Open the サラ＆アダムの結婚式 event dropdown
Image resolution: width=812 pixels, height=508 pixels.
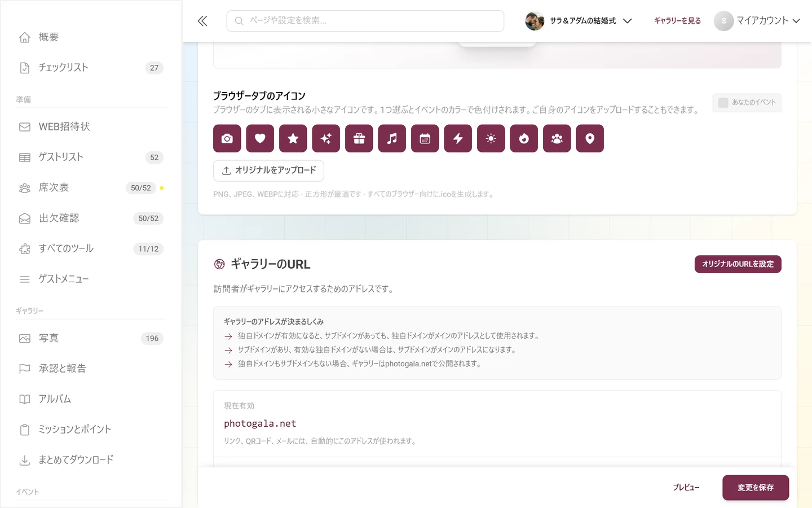(579, 21)
